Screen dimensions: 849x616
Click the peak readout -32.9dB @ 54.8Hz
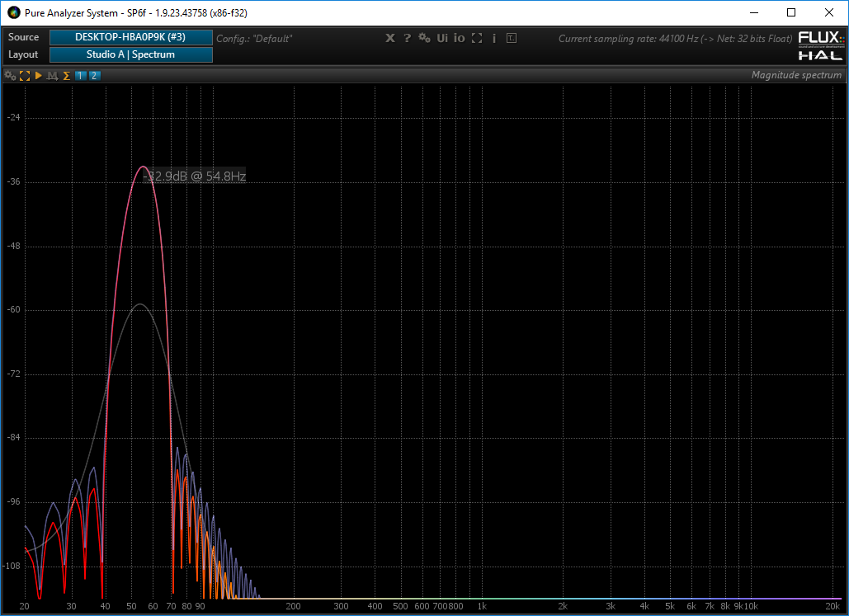195,176
